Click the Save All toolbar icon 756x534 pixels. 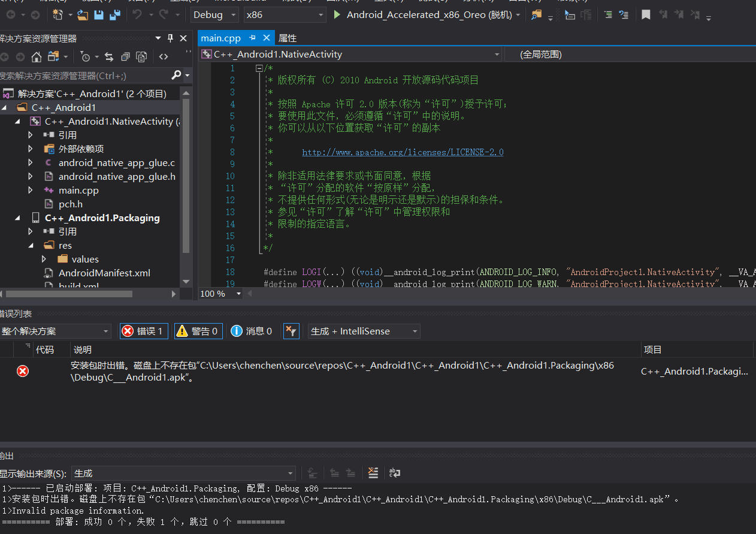[x=114, y=14]
